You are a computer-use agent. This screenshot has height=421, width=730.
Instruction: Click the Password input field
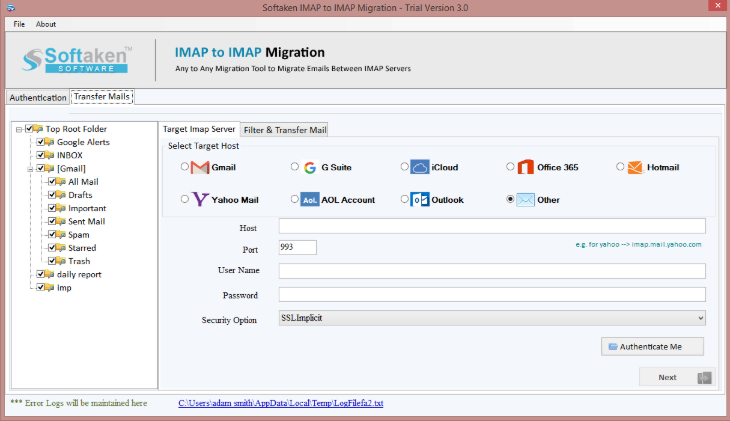tap(492, 294)
